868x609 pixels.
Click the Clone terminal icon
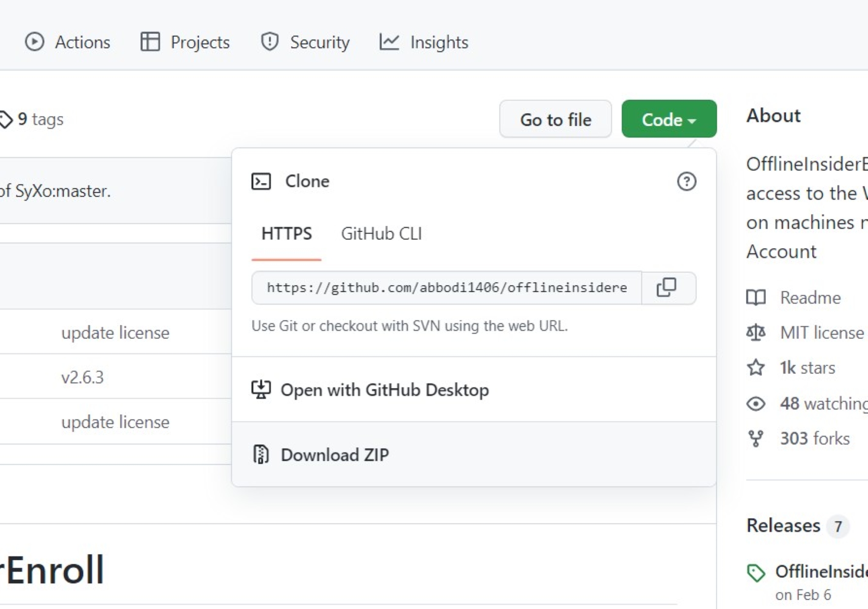(261, 181)
